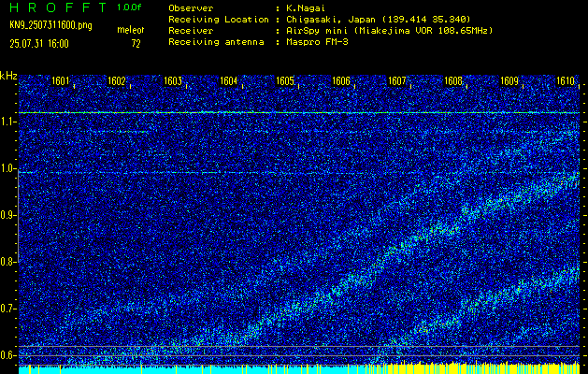Click the meteor count value 72
The height and width of the screenshot is (374, 588).
[x=136, y=44]
